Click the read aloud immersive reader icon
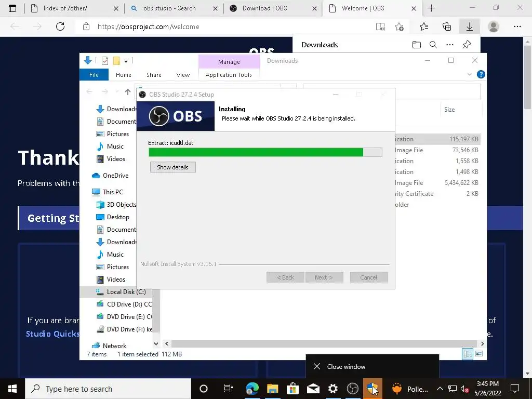 tap(380, 26)
